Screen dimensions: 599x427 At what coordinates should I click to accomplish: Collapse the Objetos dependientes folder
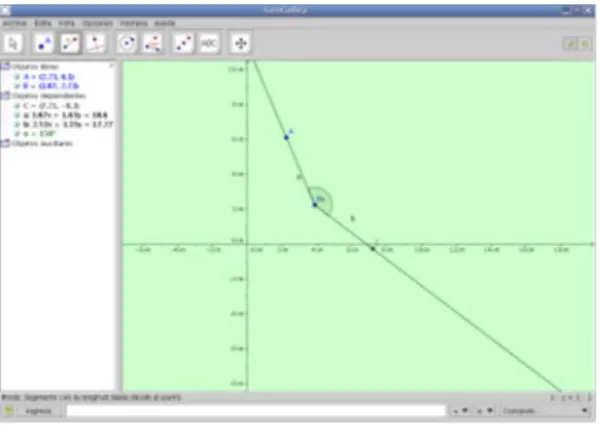5,95
